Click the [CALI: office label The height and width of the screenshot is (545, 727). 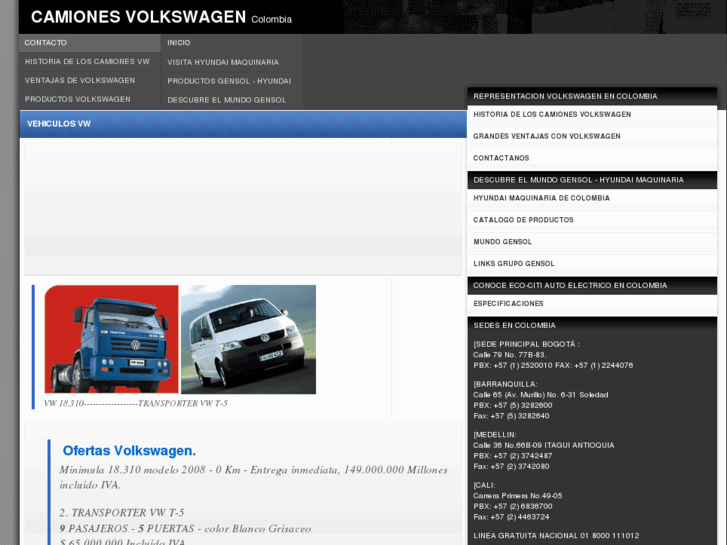[485, 485]
